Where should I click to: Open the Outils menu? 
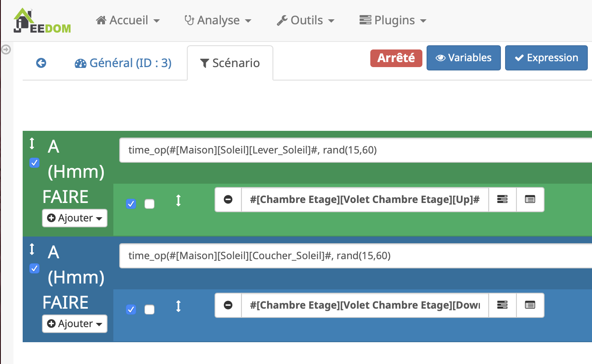(x=306, y=20)
